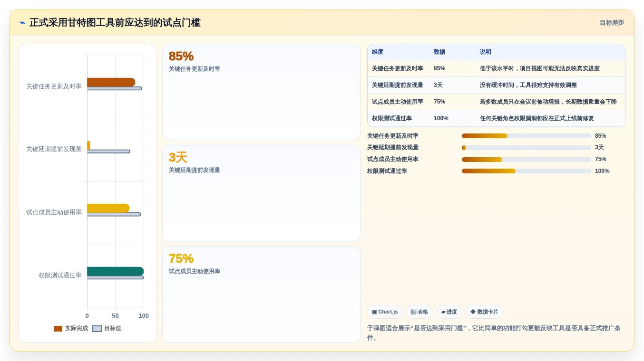The image size is (644, 361).
Task: Click the blue lightning icon beside the title
Action: 22,23
